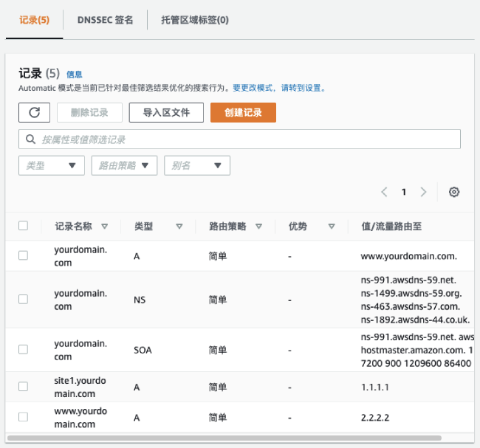
Task: Sort by 路由策略 column arrow
Action: pyautogui.click(x=258, y=227)
